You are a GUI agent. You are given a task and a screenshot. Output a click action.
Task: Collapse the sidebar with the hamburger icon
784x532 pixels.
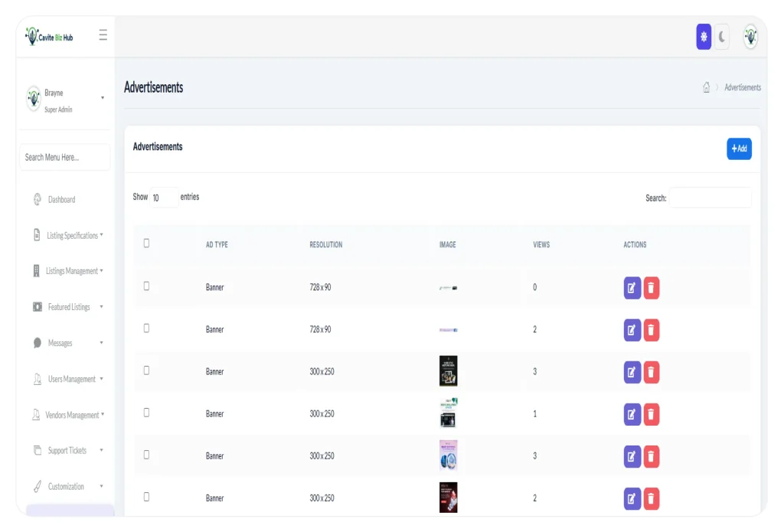(103, 35)
